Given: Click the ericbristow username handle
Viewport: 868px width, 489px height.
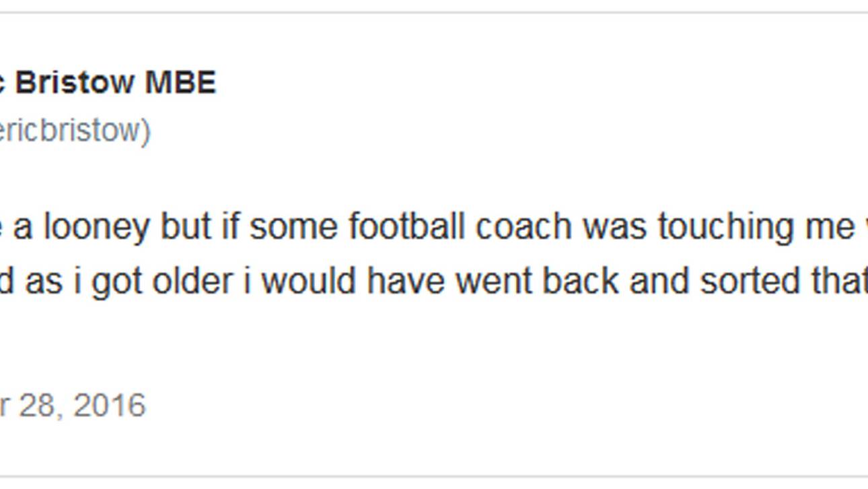Looking at the screenshot, I should click(75, 131).
